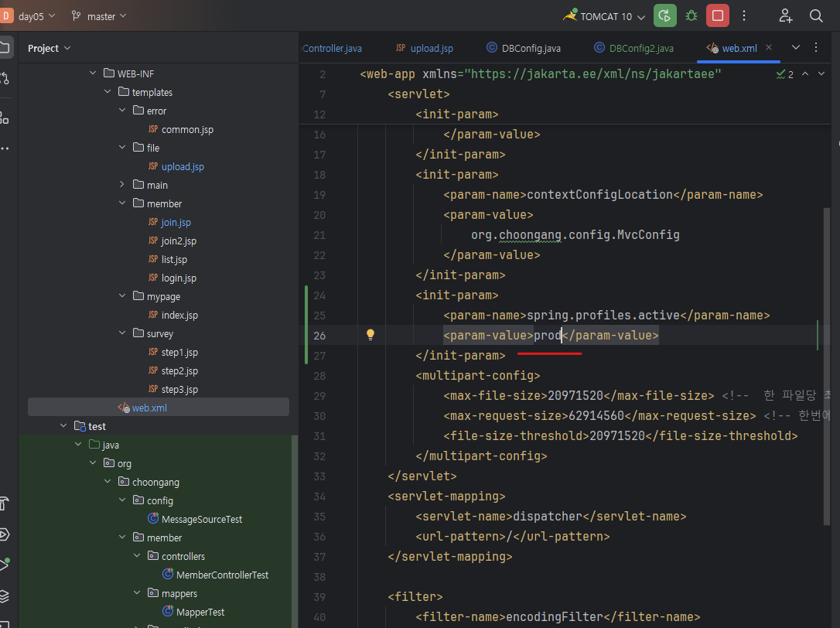Open join.jsp in the project tree

(x=176, y=223)
